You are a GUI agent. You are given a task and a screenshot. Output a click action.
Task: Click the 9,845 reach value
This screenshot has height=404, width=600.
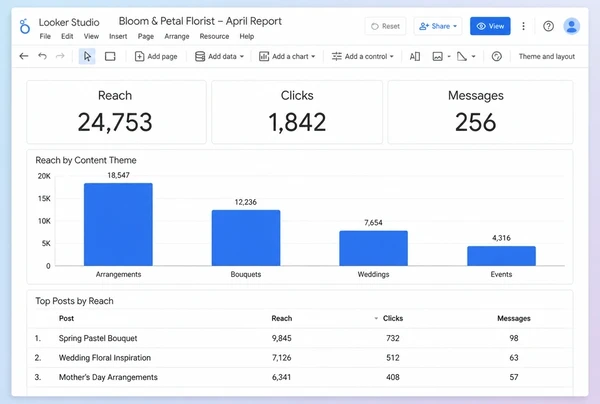tap(282, 338)
